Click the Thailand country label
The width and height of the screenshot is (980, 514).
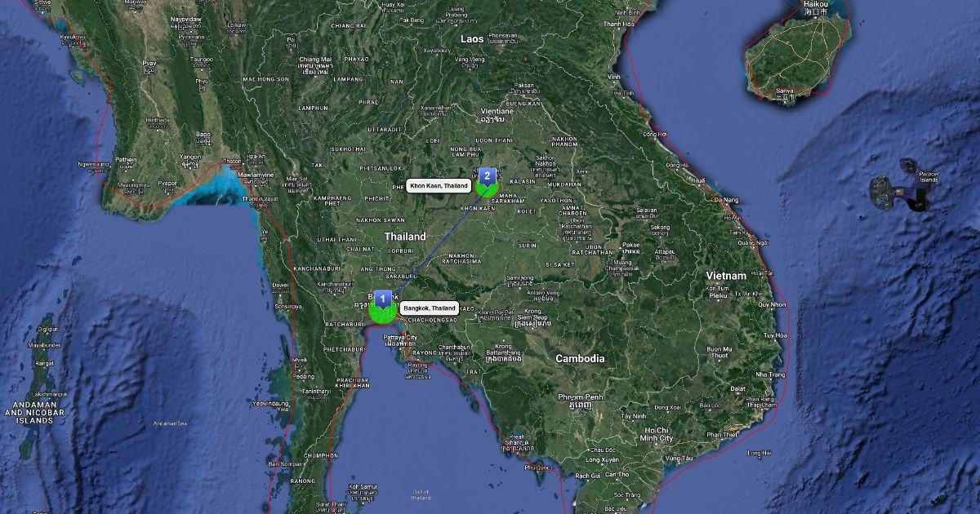(406, 237)
